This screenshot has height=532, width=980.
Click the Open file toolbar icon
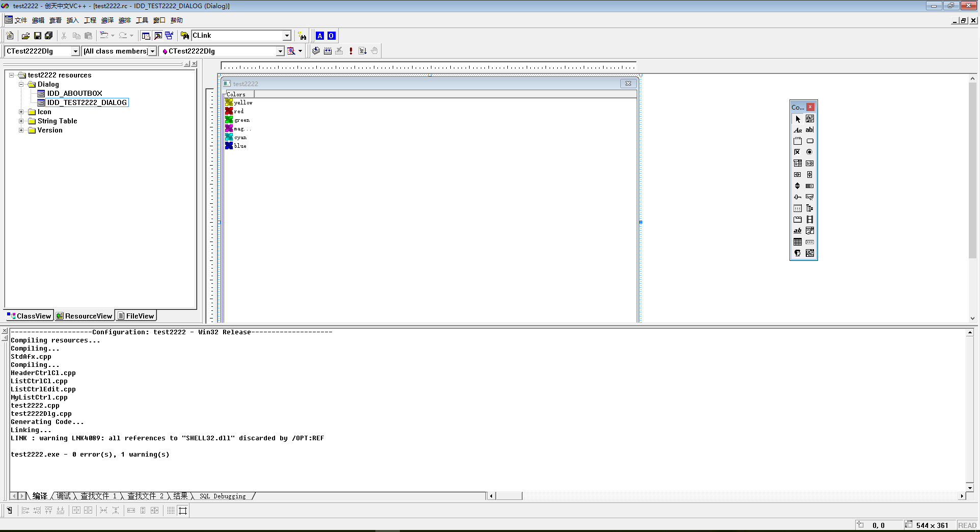[25, 36]
